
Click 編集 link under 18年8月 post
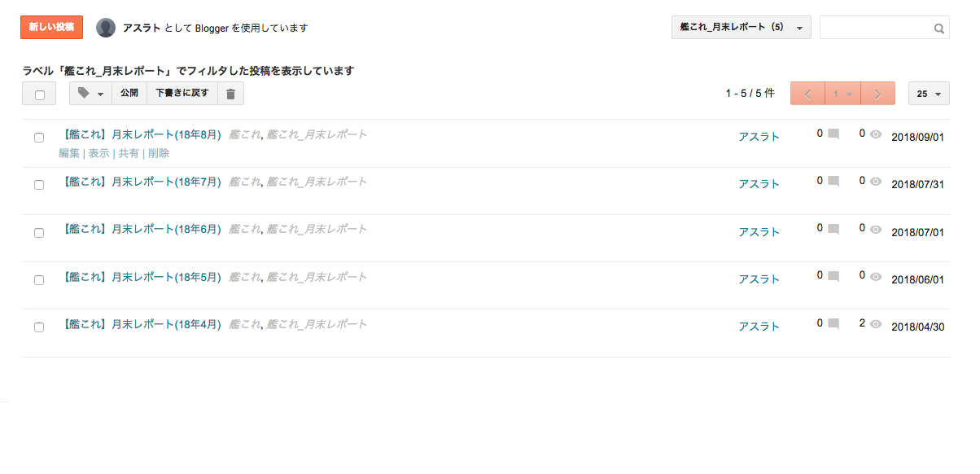(x=69, y=153)
